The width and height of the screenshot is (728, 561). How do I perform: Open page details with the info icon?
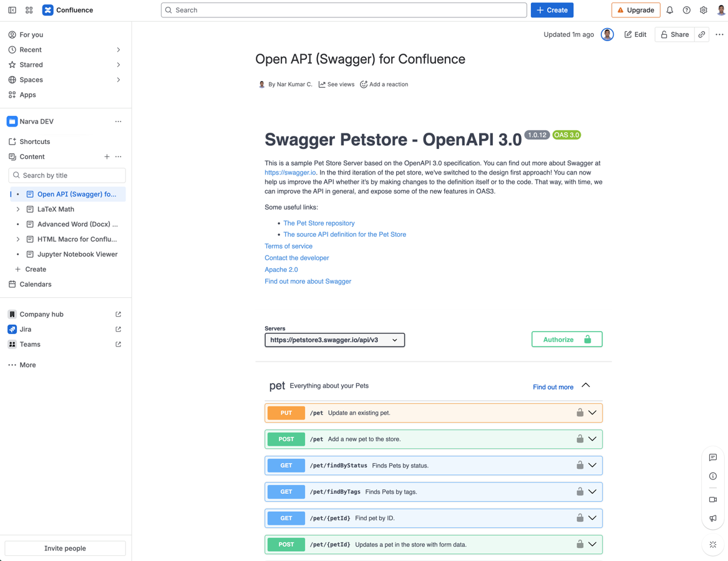click(713, 476)
